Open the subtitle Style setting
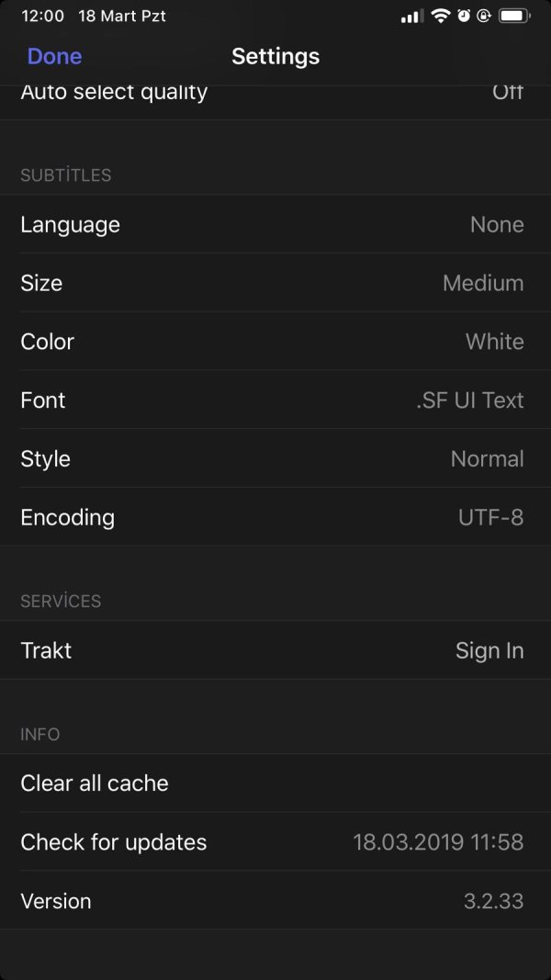The image size is (551, 980). tap(275, 458)
